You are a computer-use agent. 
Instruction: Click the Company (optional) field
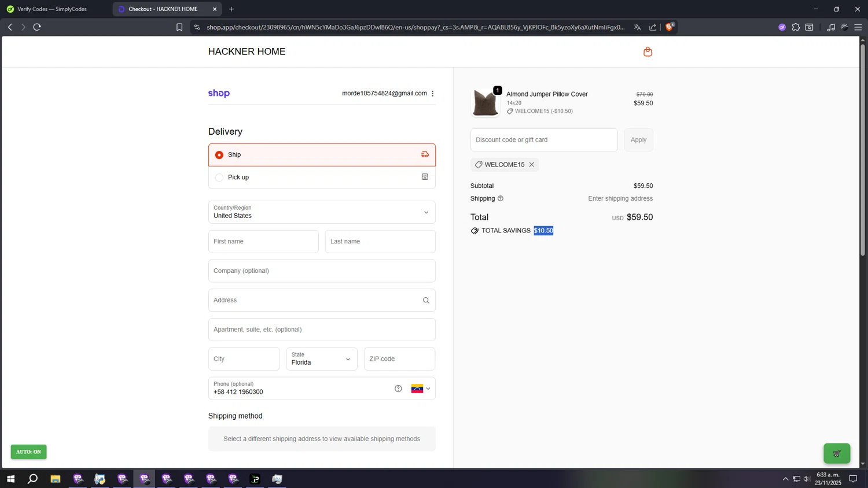[x=322, y=271]
